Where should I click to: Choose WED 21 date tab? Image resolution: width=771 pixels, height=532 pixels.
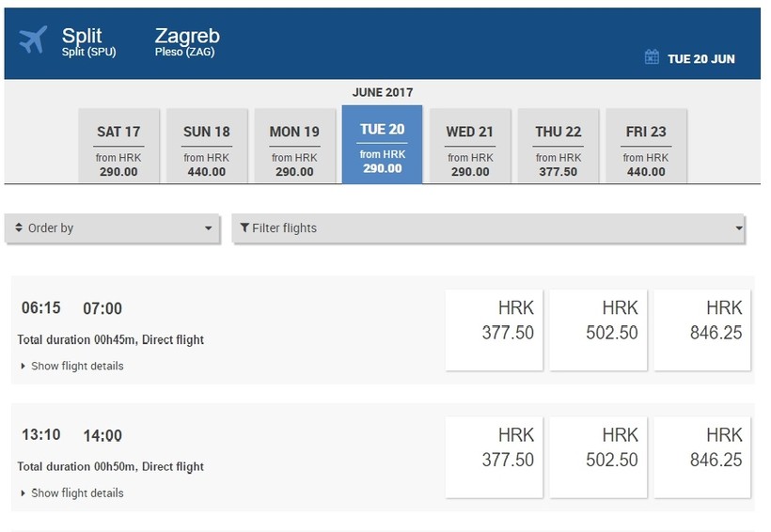click(x=469, y=146)
